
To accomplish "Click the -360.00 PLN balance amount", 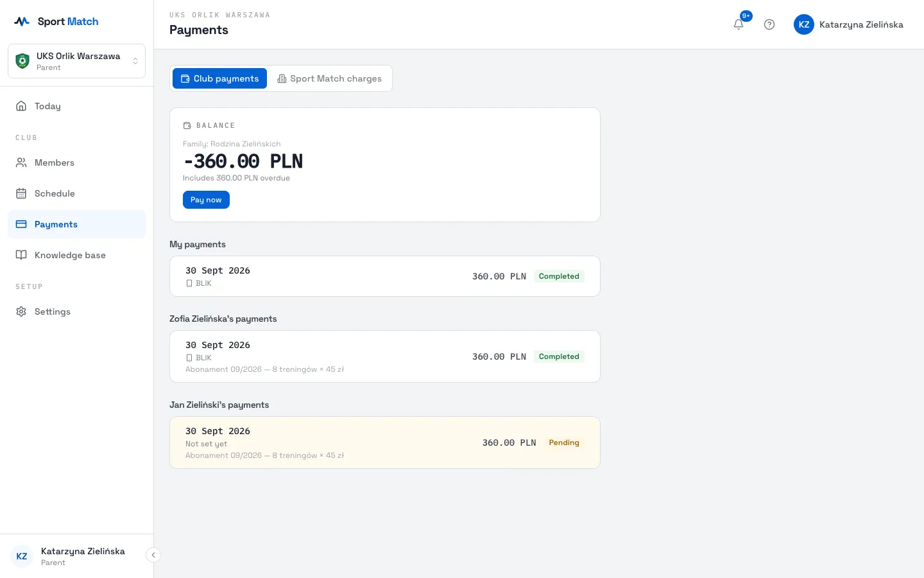I will click(243, 161).
